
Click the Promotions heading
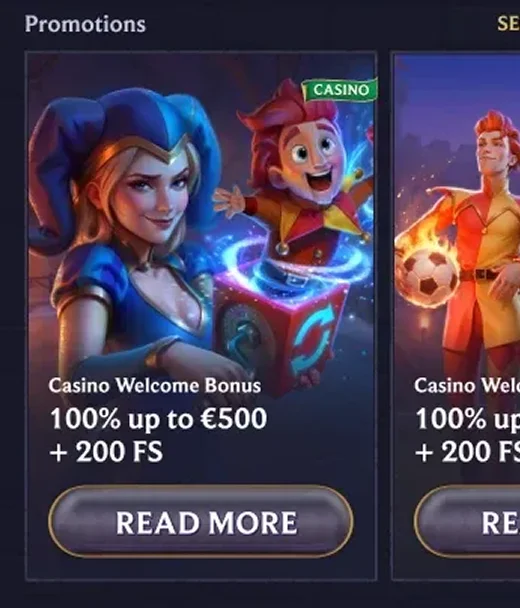point(85,24)
